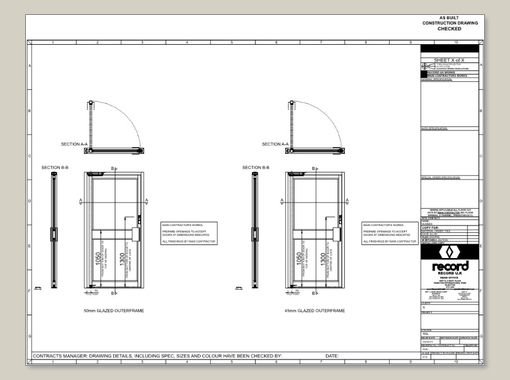510x380 pixels.
Task: Click the hexagon emblem in title block
Action: [449, 252]
